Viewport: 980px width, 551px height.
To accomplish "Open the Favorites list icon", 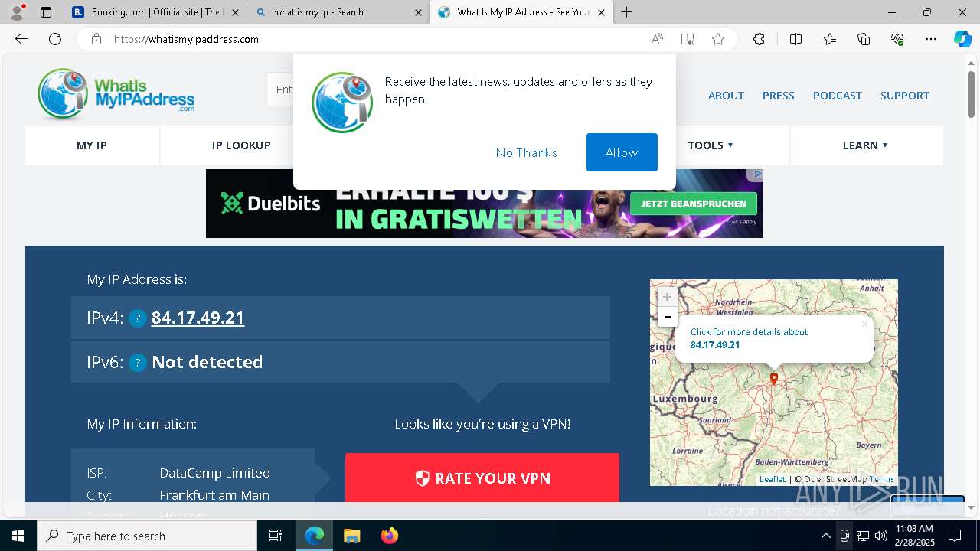I will [830, 39].
